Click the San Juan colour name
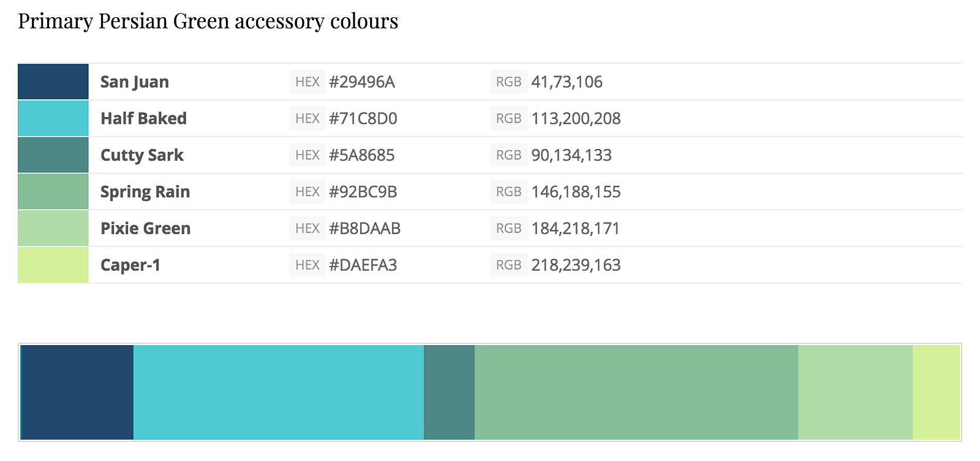The height and width of the screenshot is (461, 980). click(x=135, y=82)
